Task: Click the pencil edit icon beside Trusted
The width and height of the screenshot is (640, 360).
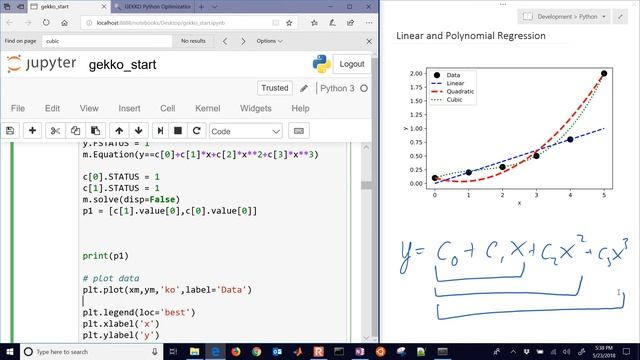Action: pyautogui.click(x=304, y=88)
